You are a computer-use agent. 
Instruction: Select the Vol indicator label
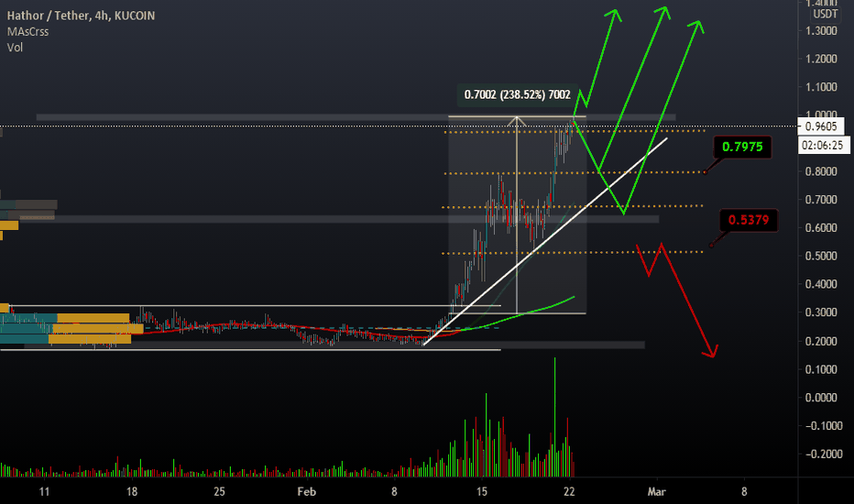(15, 48)
